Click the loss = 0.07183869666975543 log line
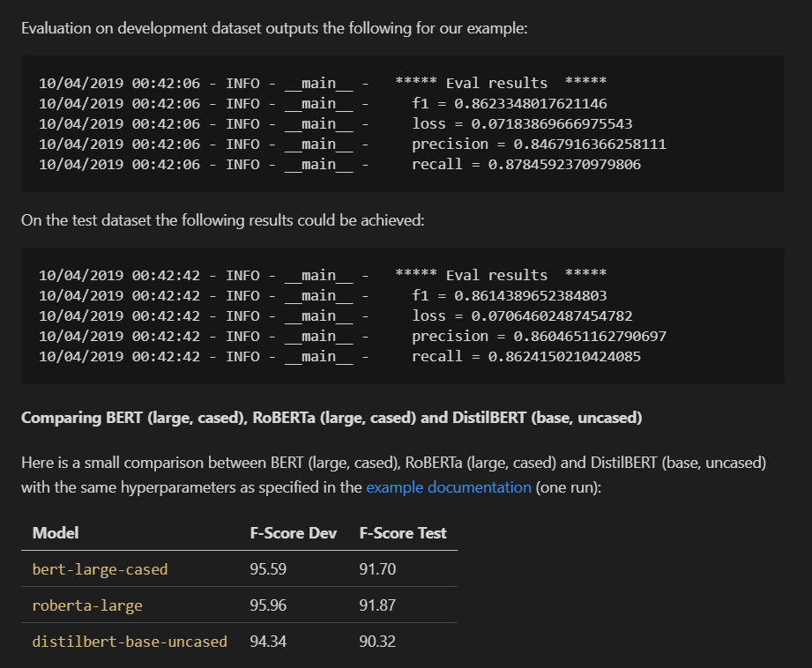The image size is (812, 668). click(336, 123)
